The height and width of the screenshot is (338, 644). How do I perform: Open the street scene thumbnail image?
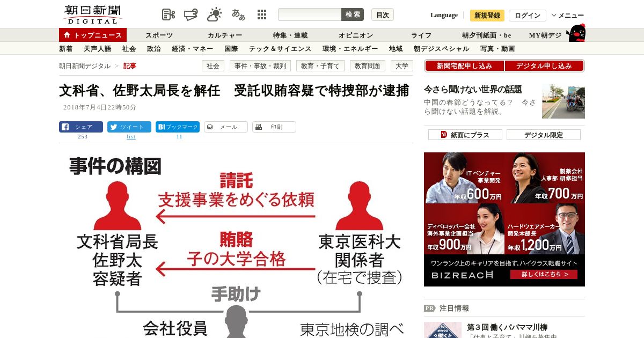[563, 101]
